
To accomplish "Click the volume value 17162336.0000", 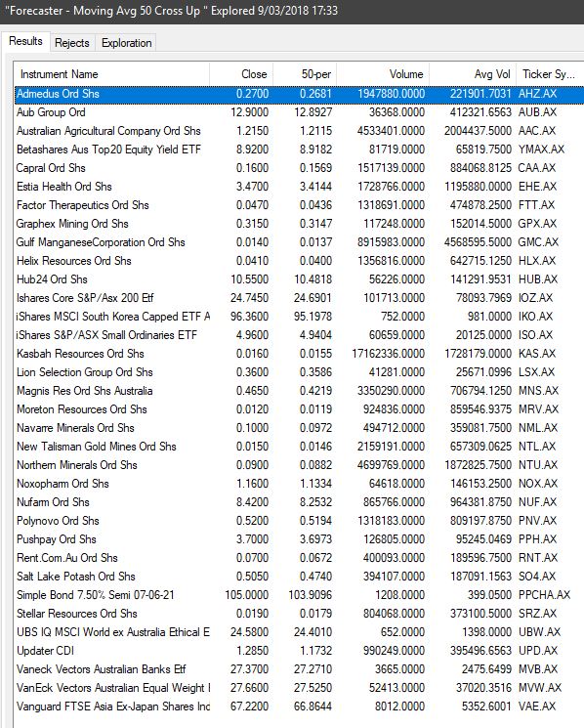I will tap(389, 354).
